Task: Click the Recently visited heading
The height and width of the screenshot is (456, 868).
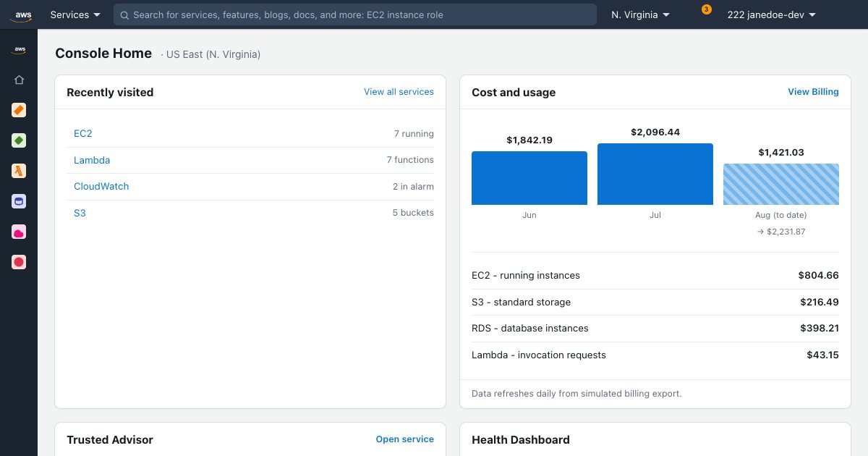Action: click(x=110, y=93)
